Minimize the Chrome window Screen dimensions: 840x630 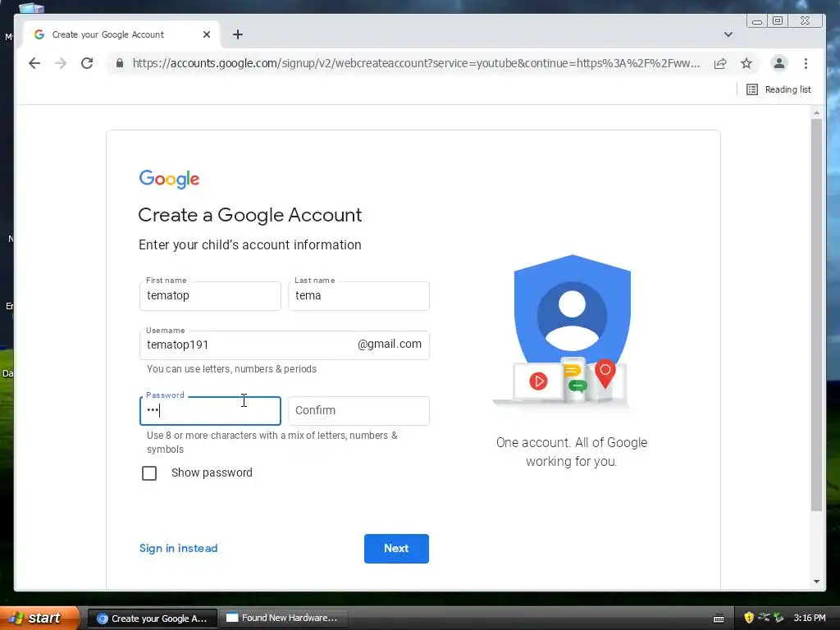click(x=757, y=21)
